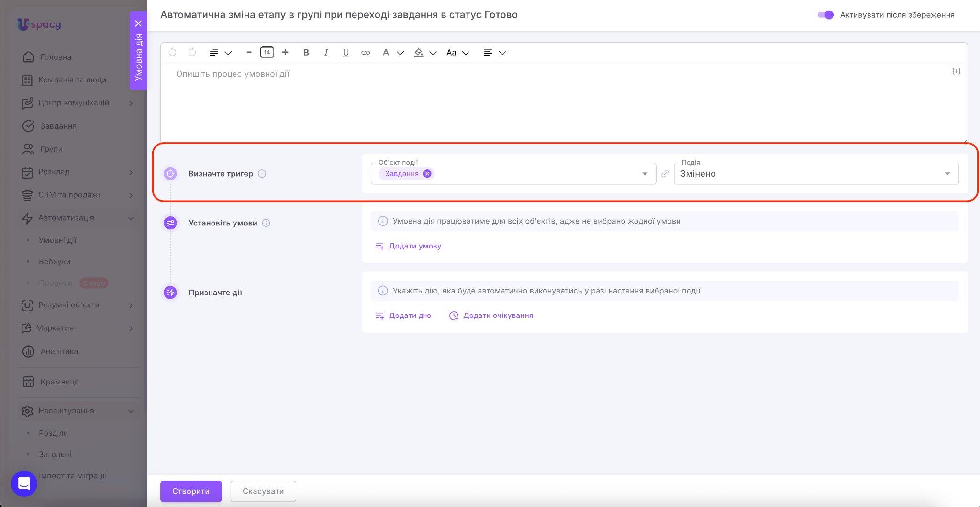The width and height of the screenshot is (980, 507).
Task: Increase font size with plus button
Action: [x=285, y=52]
